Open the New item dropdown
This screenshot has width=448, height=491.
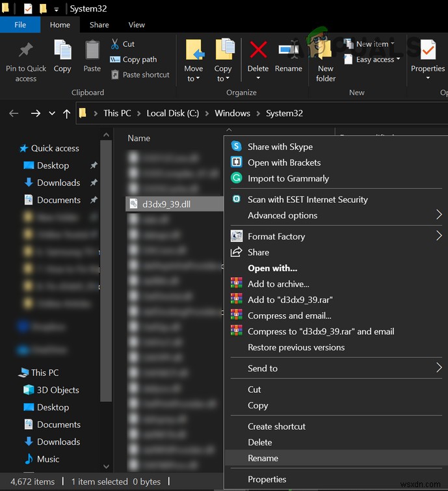tap(373, 44)
